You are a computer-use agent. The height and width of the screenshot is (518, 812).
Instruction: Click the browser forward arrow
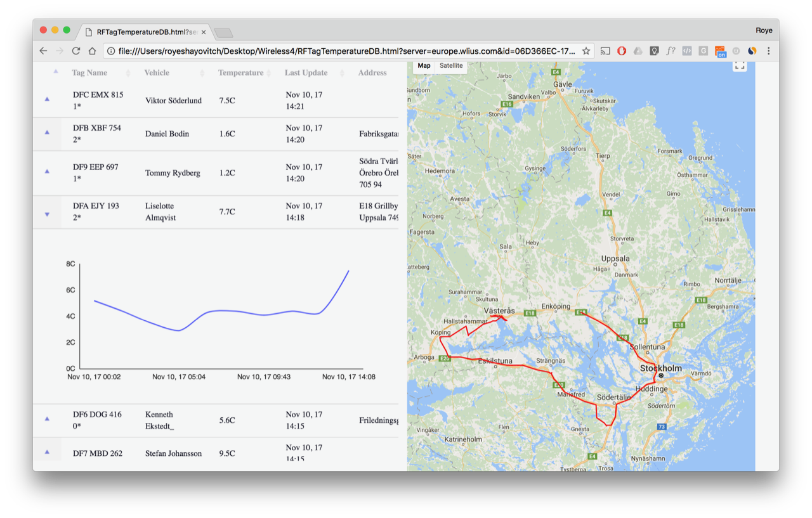coord(60,51)
